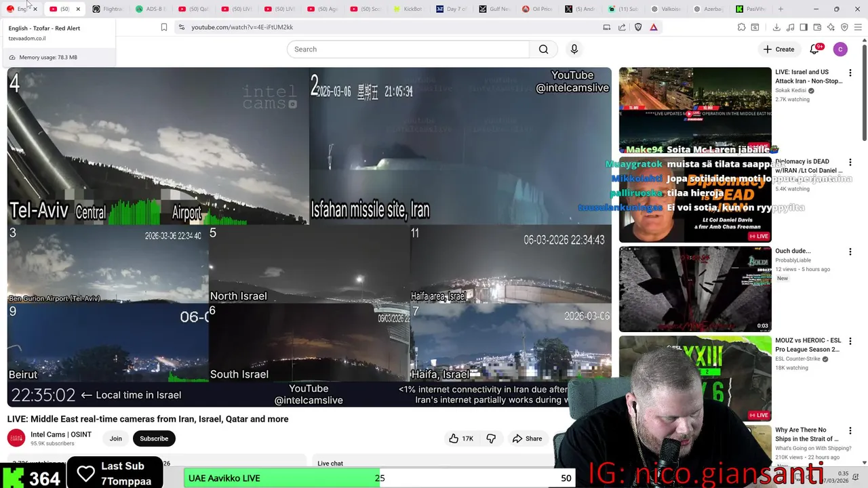Open the Intel Cams channel avatar
Viewport: 868px width, 488px height.
pyautogui.click(x=16, y=439)
